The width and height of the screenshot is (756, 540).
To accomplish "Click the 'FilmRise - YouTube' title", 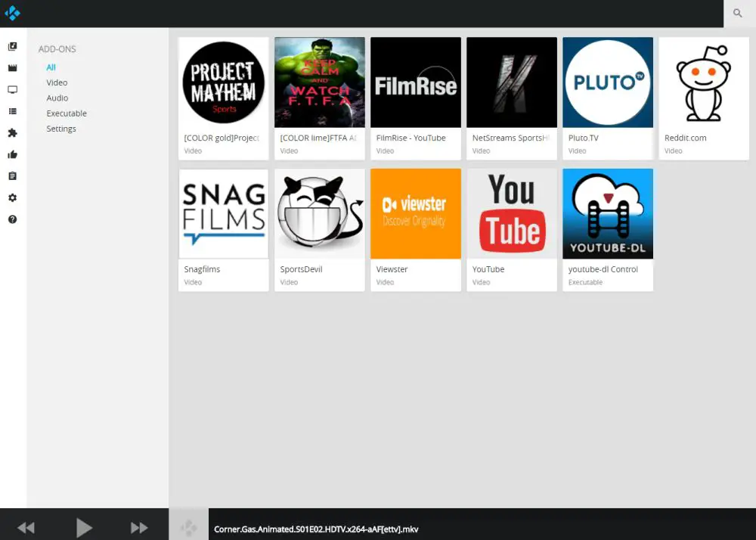I will [411, 138].
